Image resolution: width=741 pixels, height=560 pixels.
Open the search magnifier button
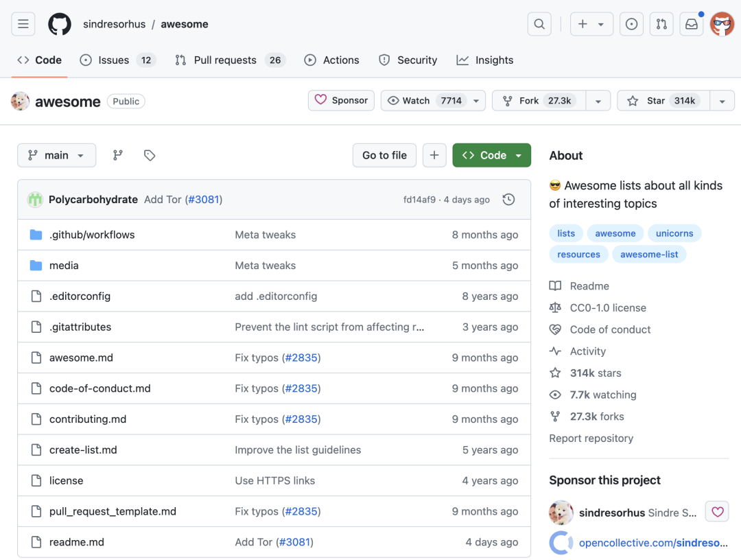(539, 23)
